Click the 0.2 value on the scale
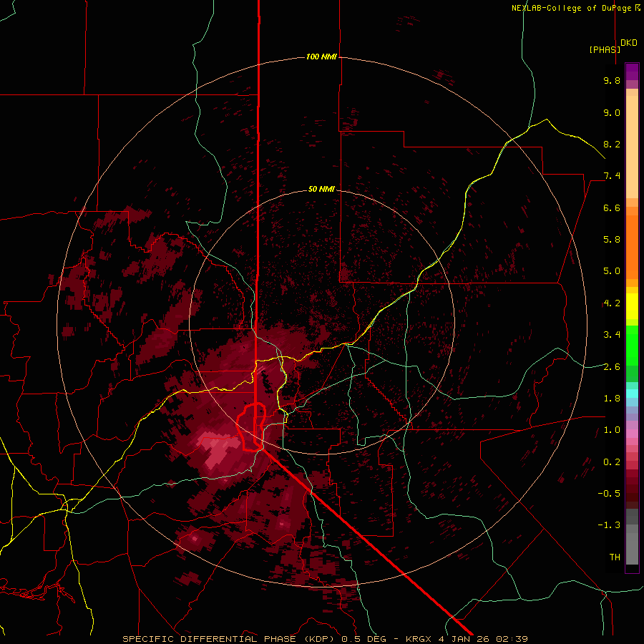 [612, 462]
